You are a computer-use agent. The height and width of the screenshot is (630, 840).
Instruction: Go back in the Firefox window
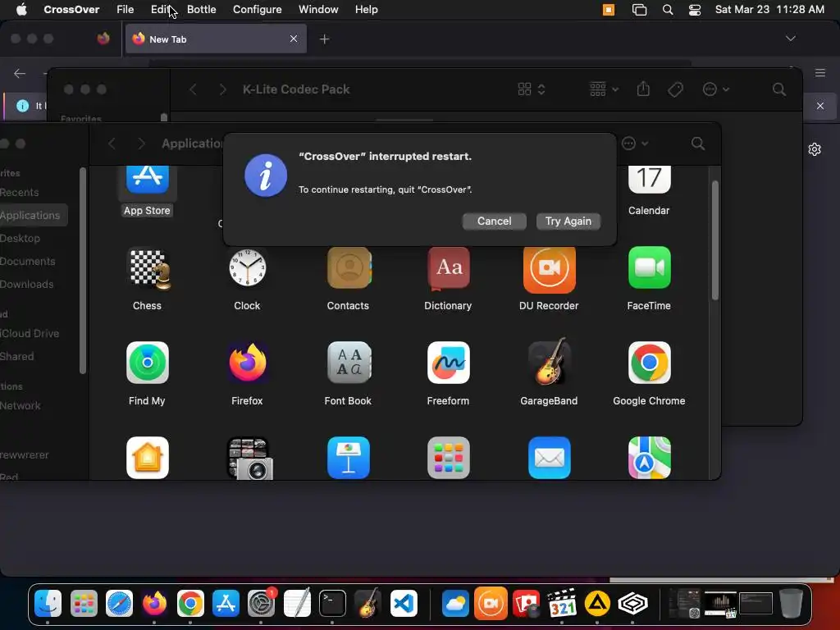tap(20, 73)
